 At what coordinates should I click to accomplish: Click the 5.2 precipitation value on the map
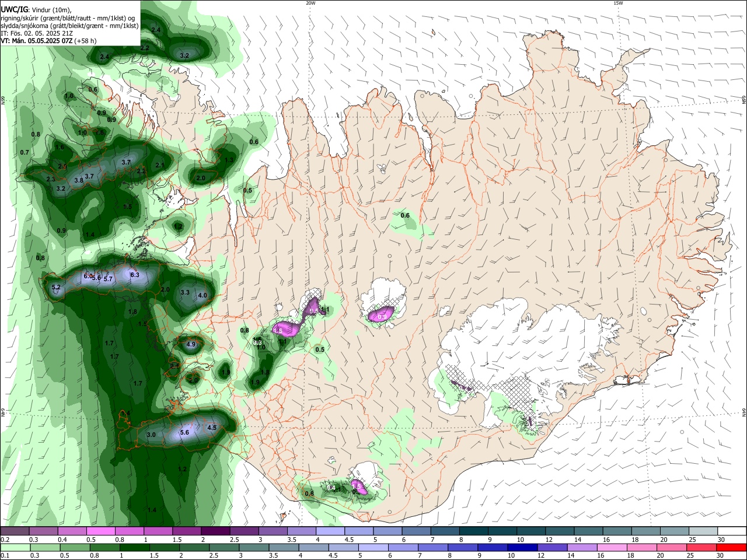(x=56, y=288)
